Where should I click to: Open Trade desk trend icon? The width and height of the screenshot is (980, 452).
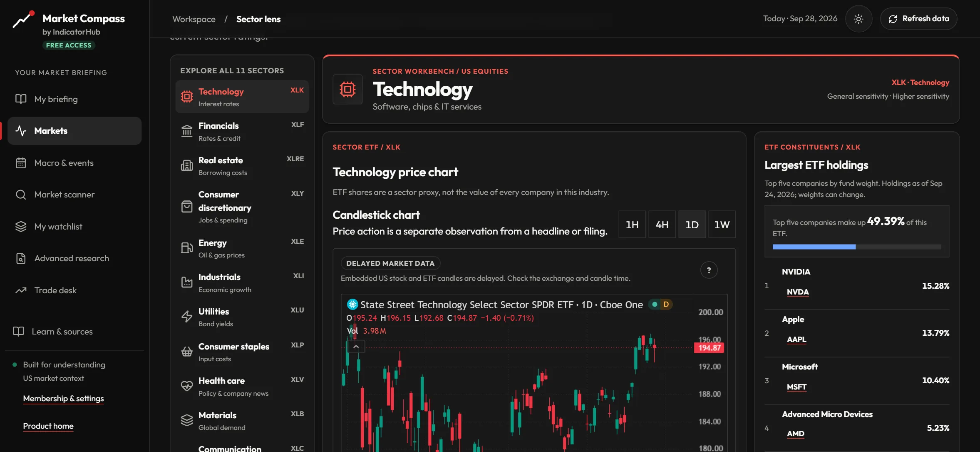point(21,290)
